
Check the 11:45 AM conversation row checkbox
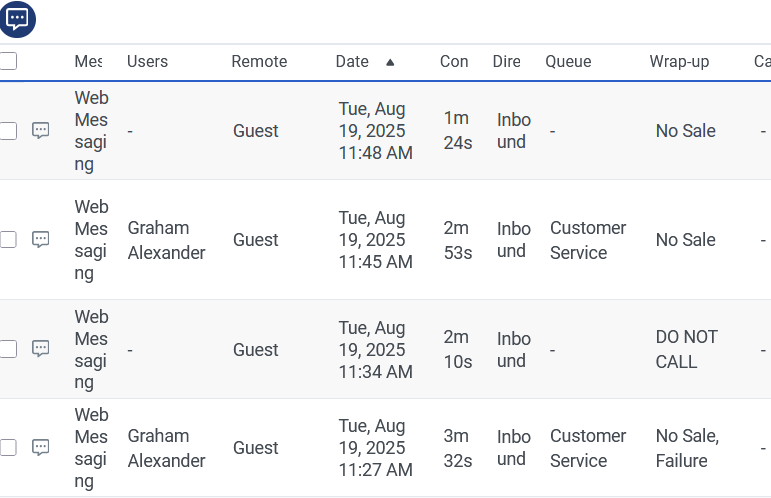pos(8,240)
